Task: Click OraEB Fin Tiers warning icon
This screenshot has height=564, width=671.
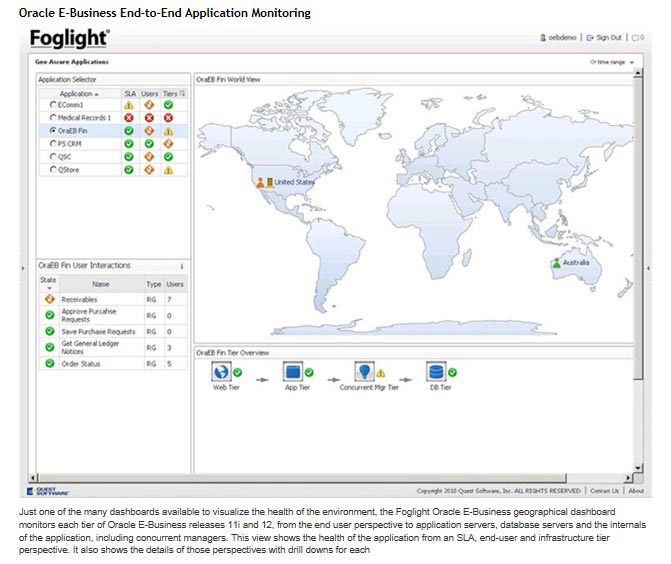Action: pyautogui.click(x=169, y=131)
